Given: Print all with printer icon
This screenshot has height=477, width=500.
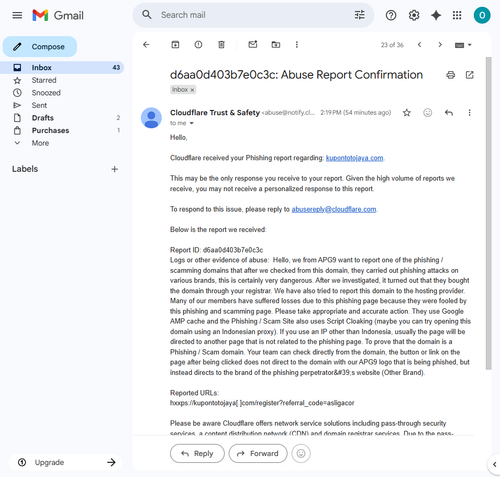Looking at the screenshot, I should click(451, 75).
